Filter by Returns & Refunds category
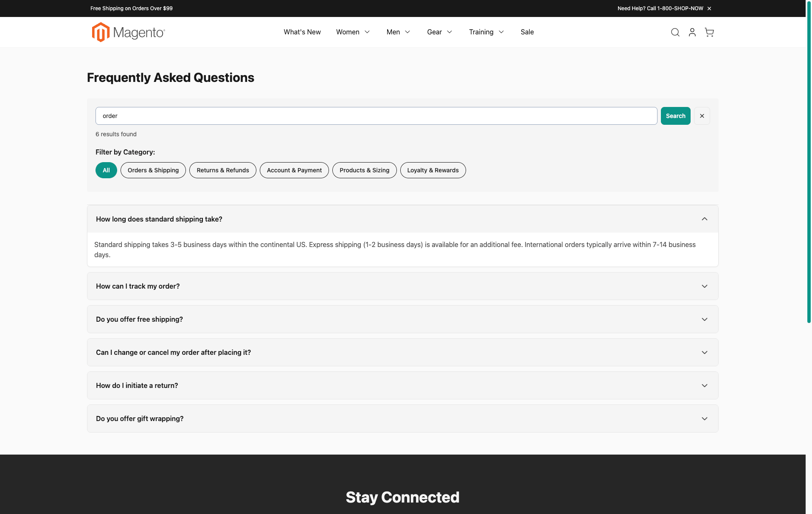The width and height of the screenshot is (812, 514). click(x=222, y=170)
